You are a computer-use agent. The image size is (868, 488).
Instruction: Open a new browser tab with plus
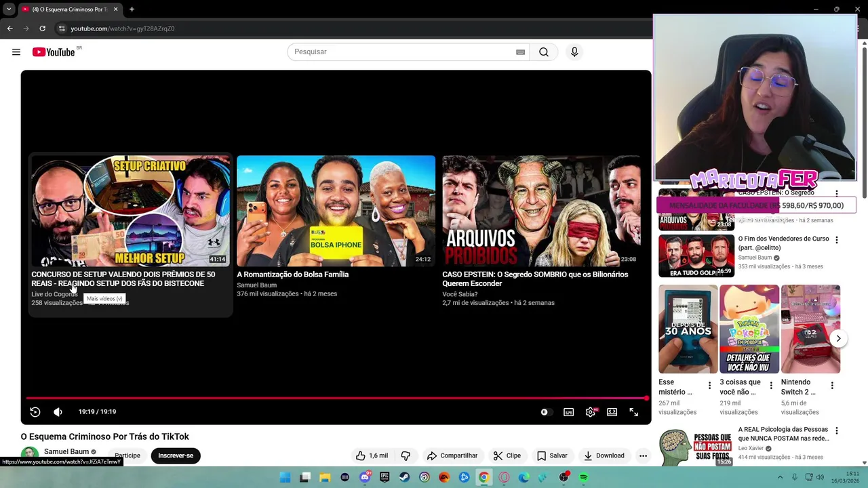point(132,9)
